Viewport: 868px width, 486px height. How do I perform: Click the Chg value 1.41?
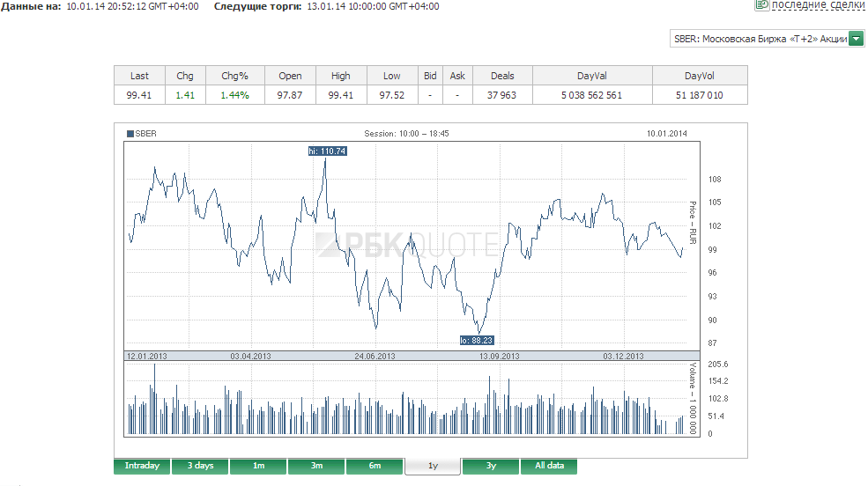[185, 95]
